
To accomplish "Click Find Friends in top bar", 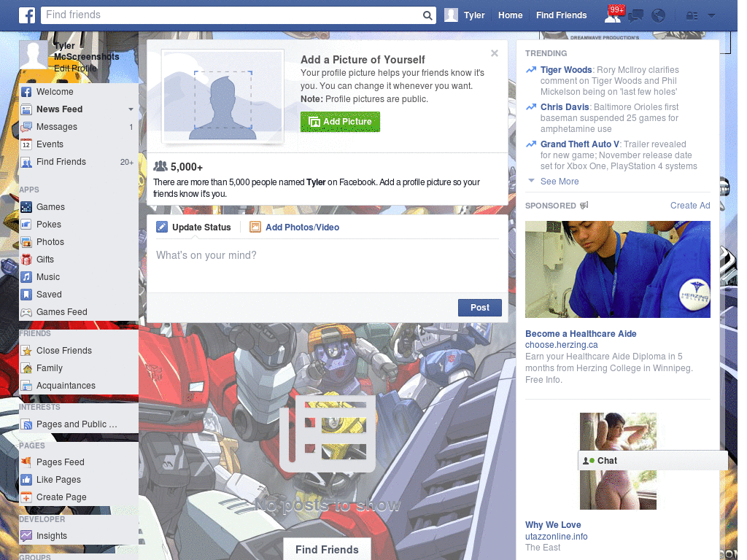I will [561, 15].
